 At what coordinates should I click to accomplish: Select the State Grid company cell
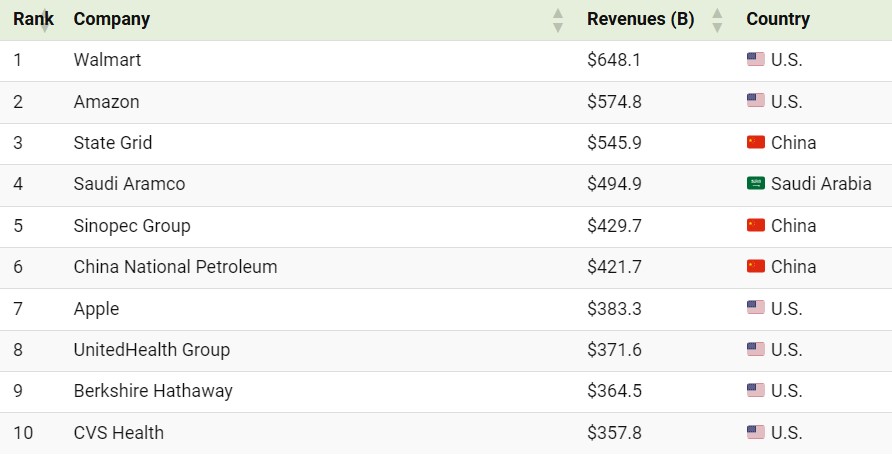click(113, 143)
